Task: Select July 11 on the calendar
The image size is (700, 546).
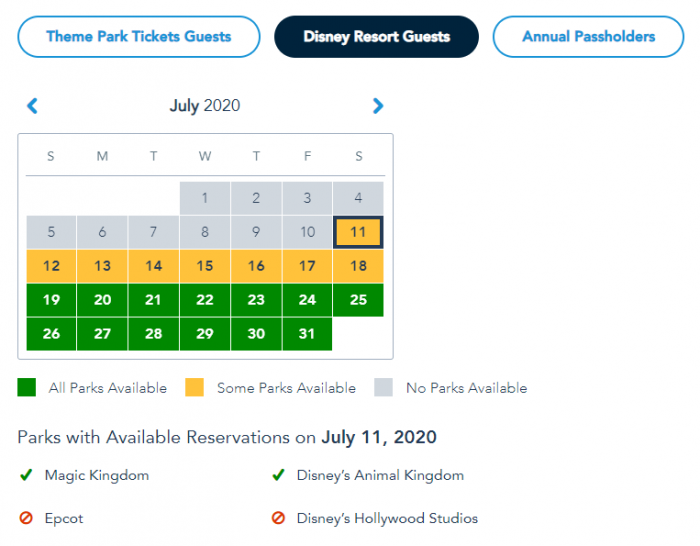Action: (358, 232)
